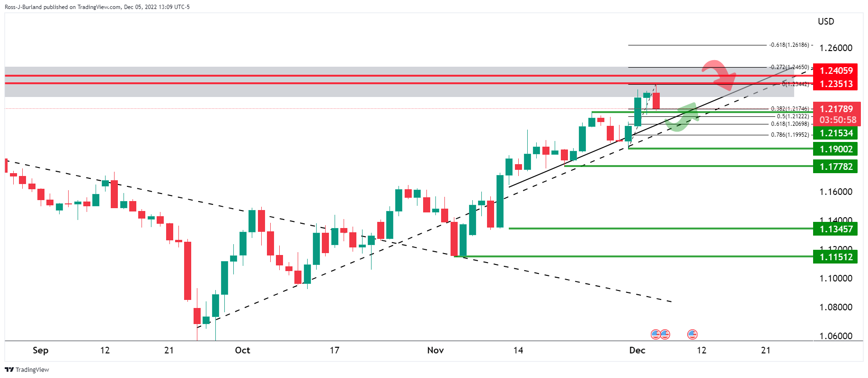The width and height of the screenshot is (868, 378).
Task: Select the green 1.21534 price label
Action: point(836,133)
